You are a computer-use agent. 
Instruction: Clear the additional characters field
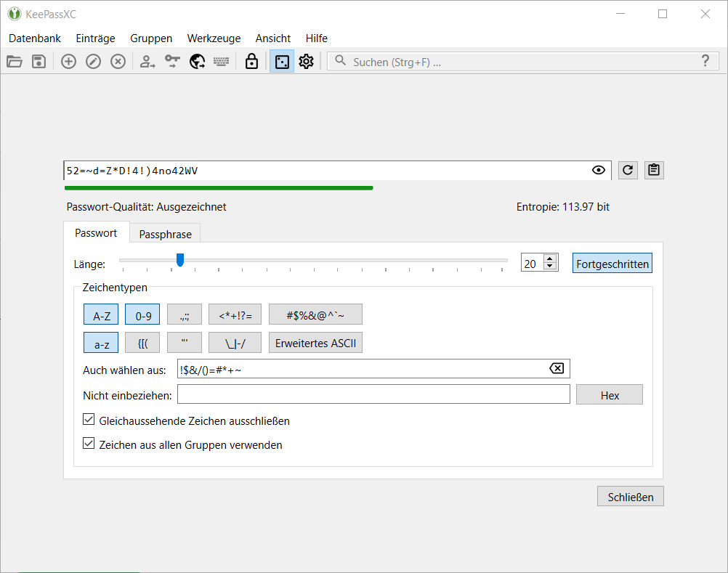click(x=557, y=368)
